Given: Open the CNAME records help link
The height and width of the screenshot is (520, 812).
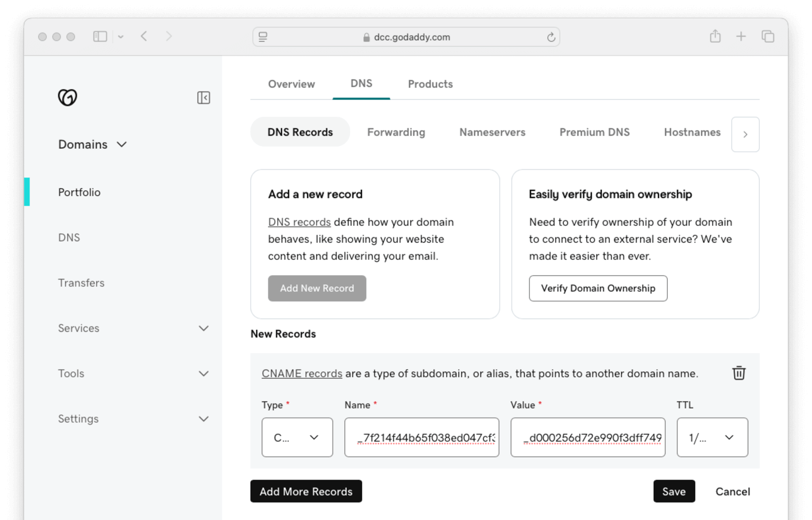Looking at the screenshot, I should 302,374.
